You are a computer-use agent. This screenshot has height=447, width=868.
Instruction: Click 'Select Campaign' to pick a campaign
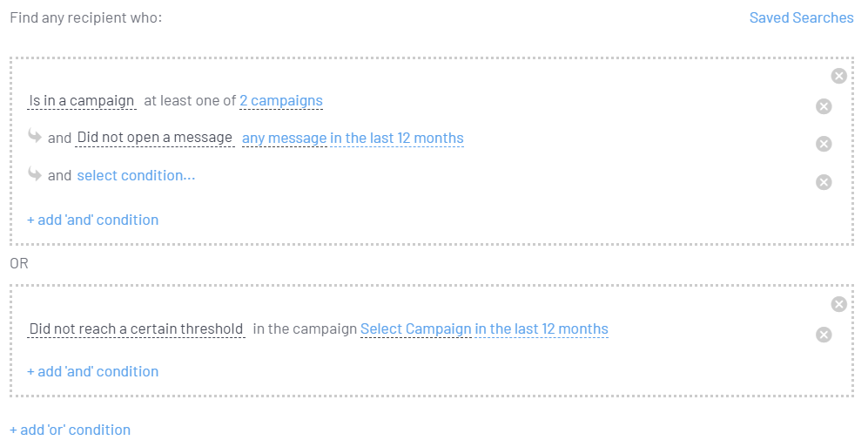(416, 329)
